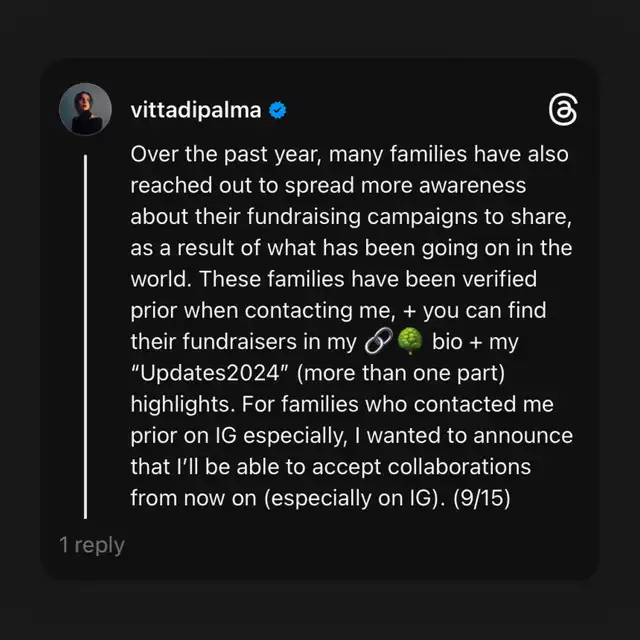Open vittadipalma's profile picture
The width and height of the screenshot is (640, 640).
click(x=85, y=109)
